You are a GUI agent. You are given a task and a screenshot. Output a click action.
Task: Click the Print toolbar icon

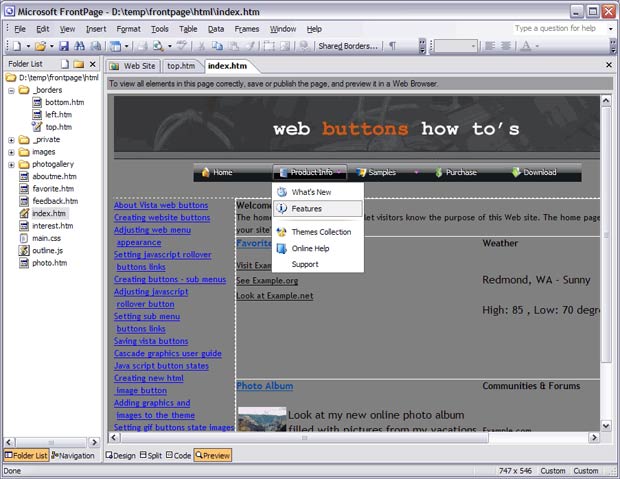click(142, 46)
